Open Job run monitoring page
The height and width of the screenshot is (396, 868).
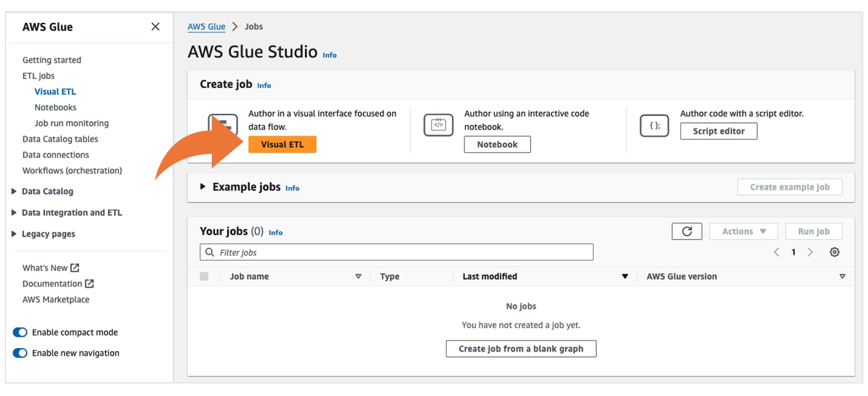pos(71,123)
